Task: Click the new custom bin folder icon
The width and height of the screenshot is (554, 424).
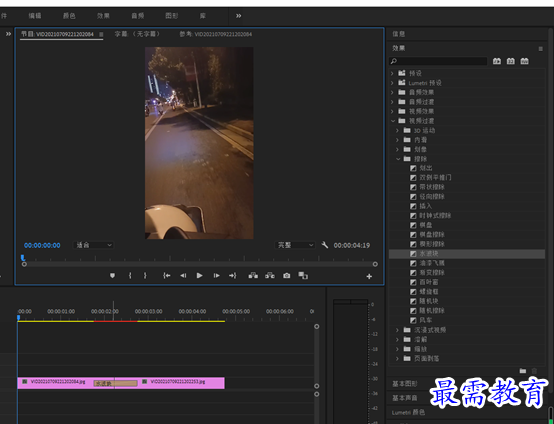Action: coord(523,371)
